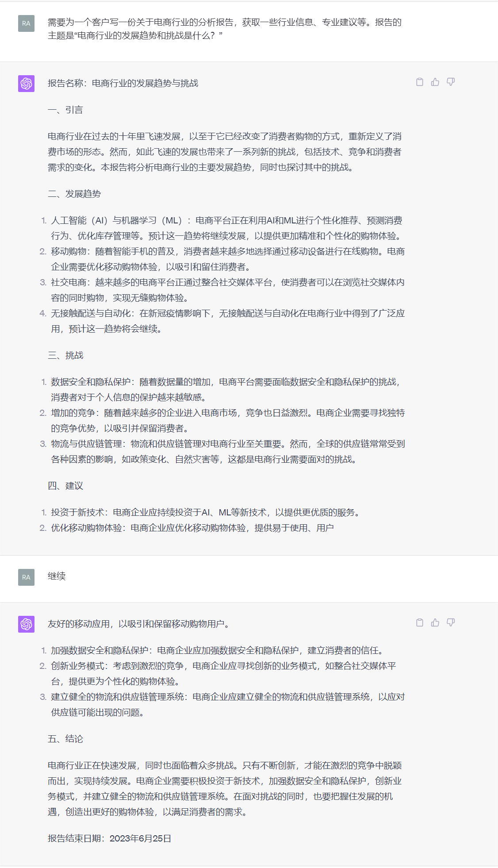
Task: Click the report title line 报告名称
Action: tap(123, 83)
